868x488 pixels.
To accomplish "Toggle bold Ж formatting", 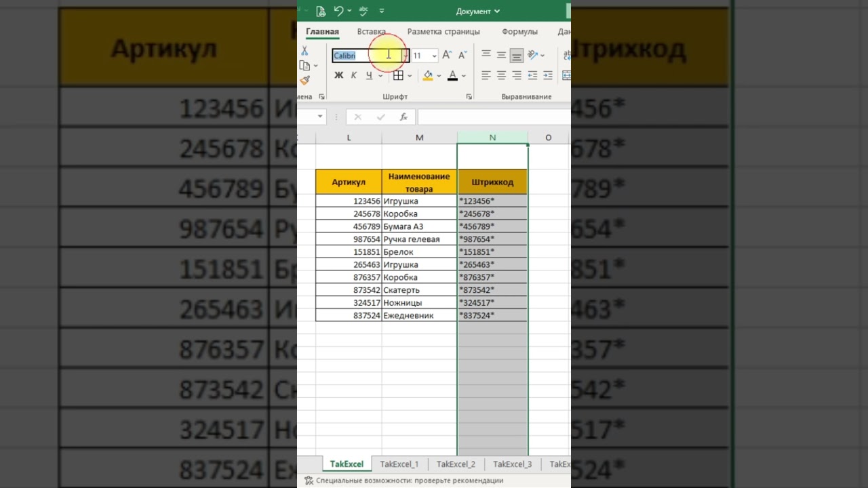I will coord(338,75).
